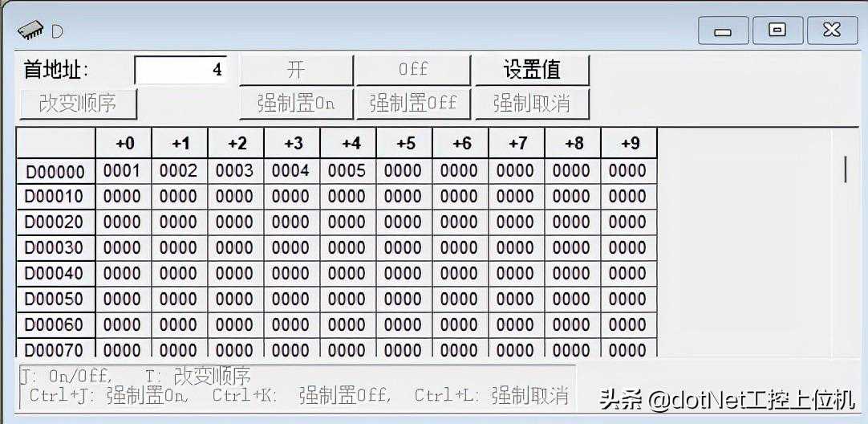
Task: Click the 强制取消 button
Action: point(532,104)
